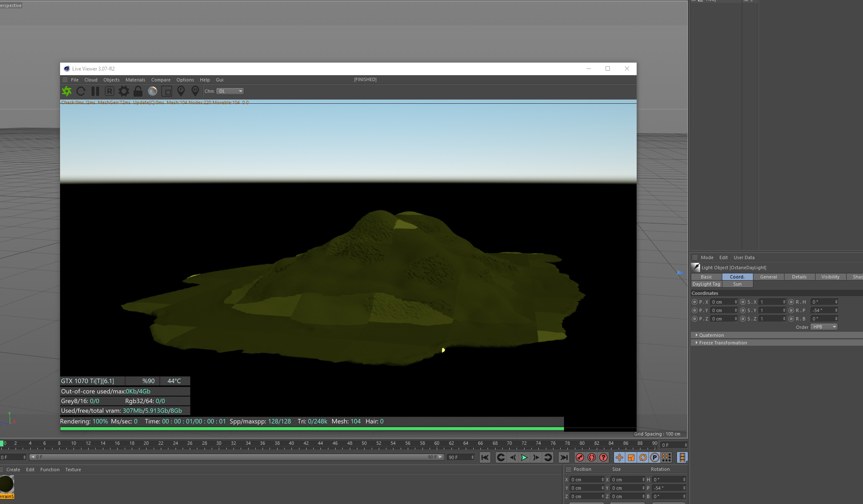The width and height of the screenshot is (863, 504).
Task: Switch to the Details tab
Action: [x=799, y=277]
